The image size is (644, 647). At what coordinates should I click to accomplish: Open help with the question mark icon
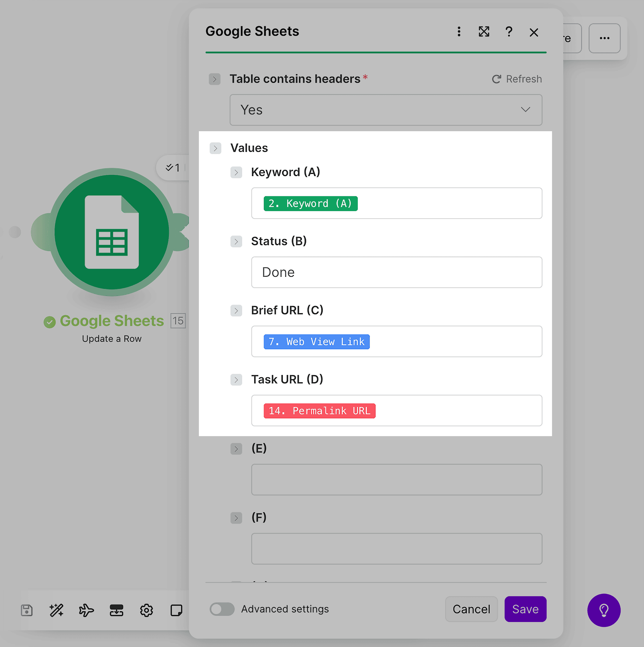[509, 32]
